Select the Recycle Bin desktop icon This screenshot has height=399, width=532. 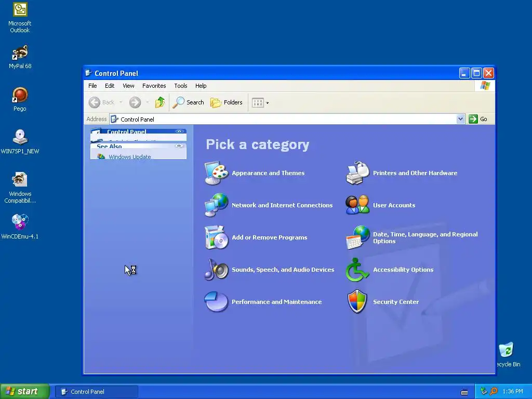[507, 354]
